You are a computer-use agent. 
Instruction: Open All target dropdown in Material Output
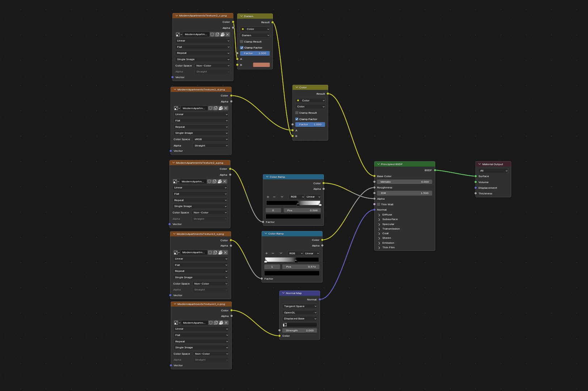(x=493, y=171)
